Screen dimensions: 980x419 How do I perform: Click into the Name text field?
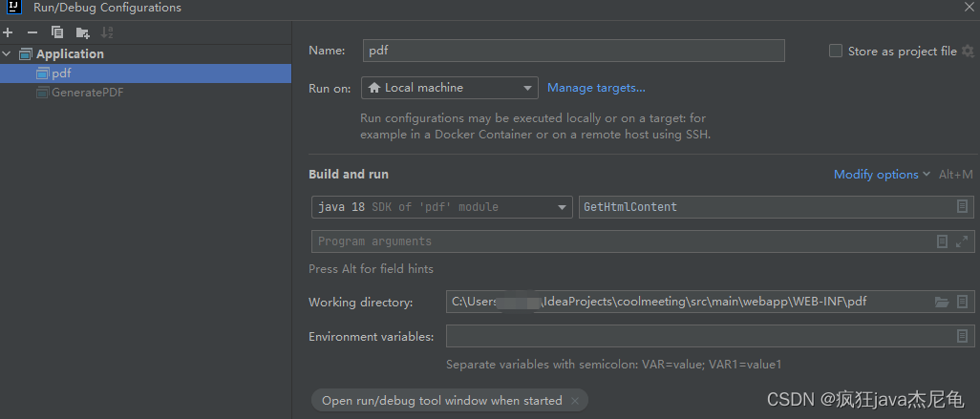coord(573,51)
